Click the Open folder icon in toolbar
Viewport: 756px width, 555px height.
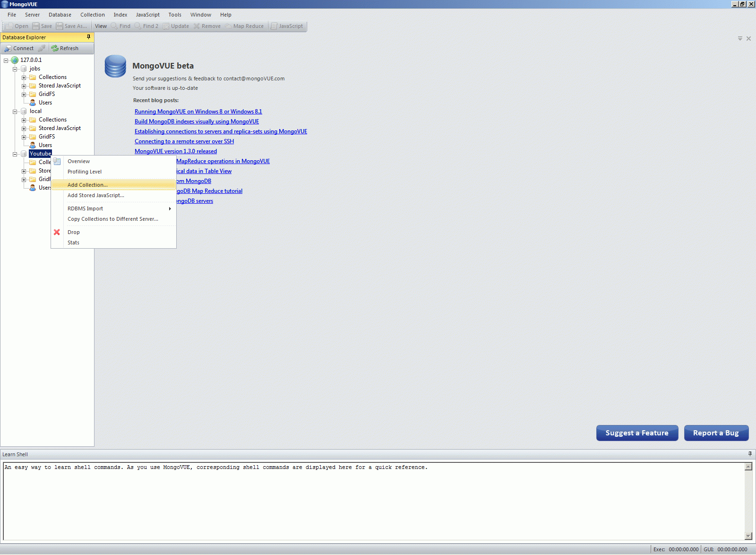(x=9, y=26)
